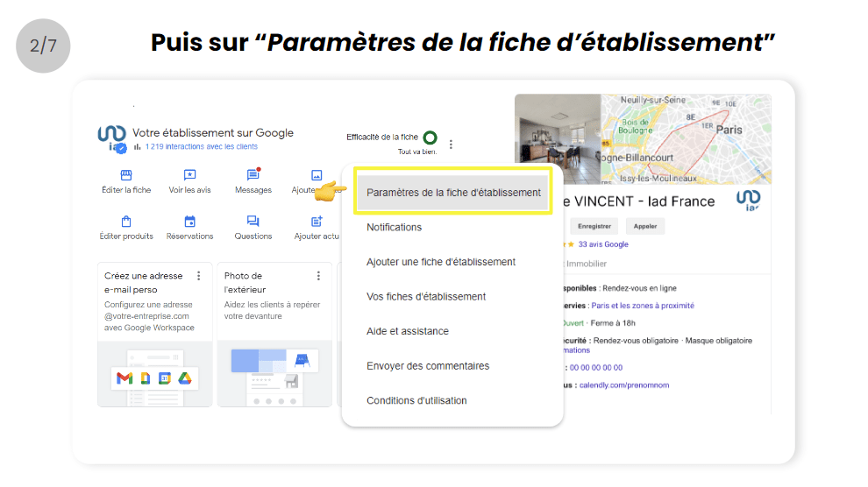868x487 pixels.
Task: Open options of Photo de l'extérieur card
Action: (318, 276)
